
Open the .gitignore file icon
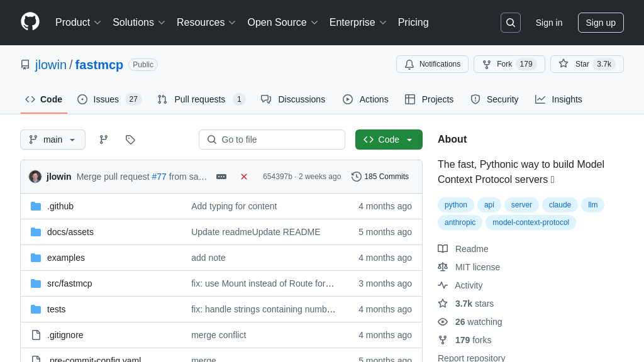coord(36,335)
